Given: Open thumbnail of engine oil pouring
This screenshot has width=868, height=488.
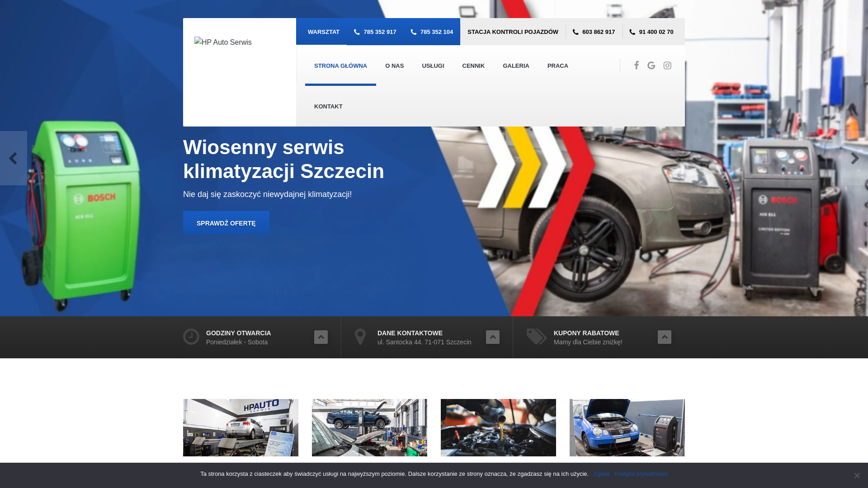Looking at the screenshot, I should click(x=498, y=427).
